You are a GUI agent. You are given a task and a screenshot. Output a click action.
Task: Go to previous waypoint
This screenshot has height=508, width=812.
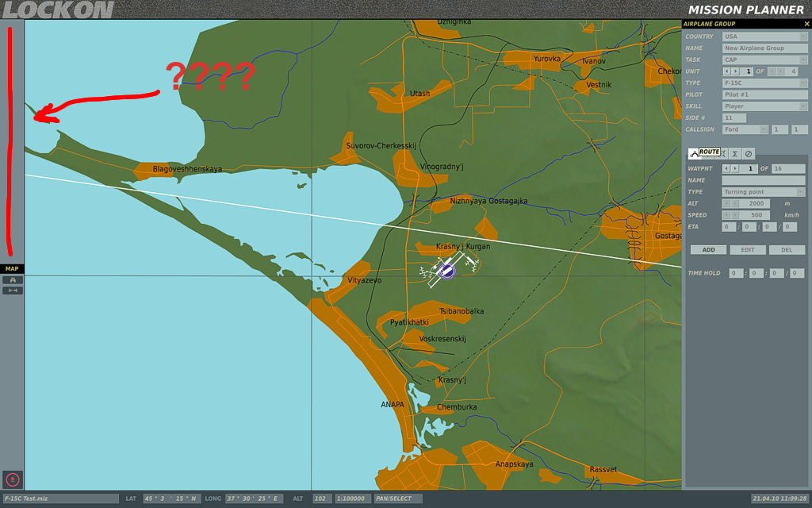tap(726, 168)
